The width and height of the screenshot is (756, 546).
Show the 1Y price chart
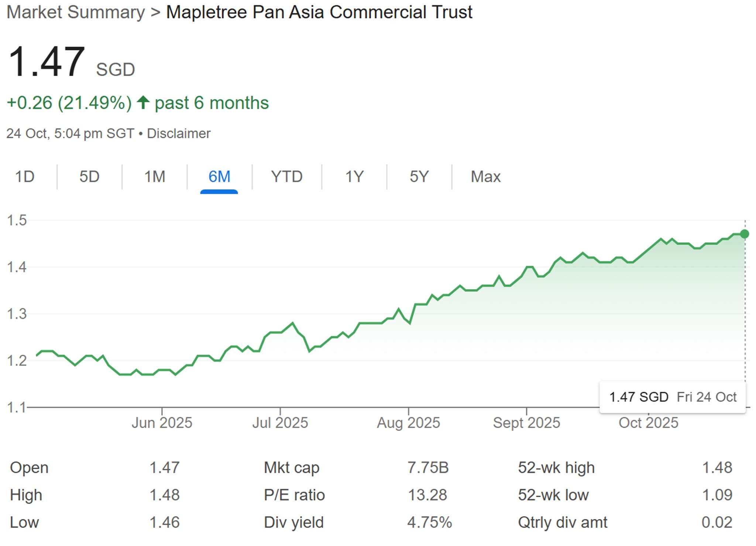point(354,176)
